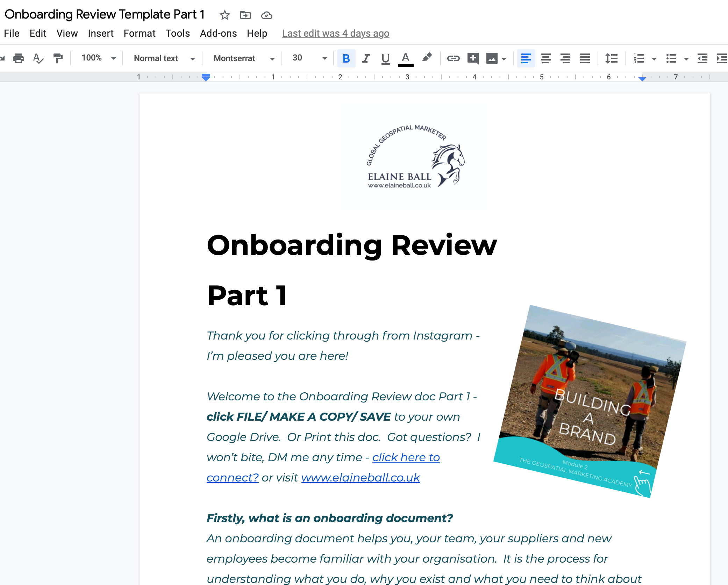The height and width of the screenshot is (585, 728).
Task: Click the document title Onboarding Review Template Part 1
Action: click(x=105, y=14)
